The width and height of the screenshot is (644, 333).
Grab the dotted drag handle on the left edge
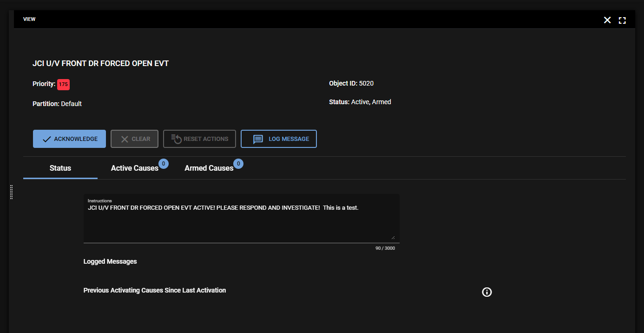(x=12, y=192)
